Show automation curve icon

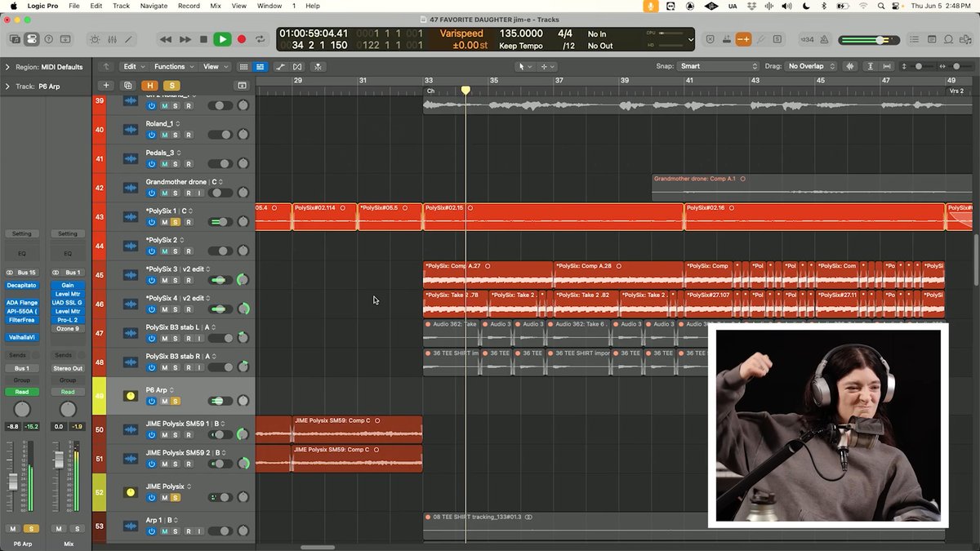pyautogui.click(x=281, y=67)
